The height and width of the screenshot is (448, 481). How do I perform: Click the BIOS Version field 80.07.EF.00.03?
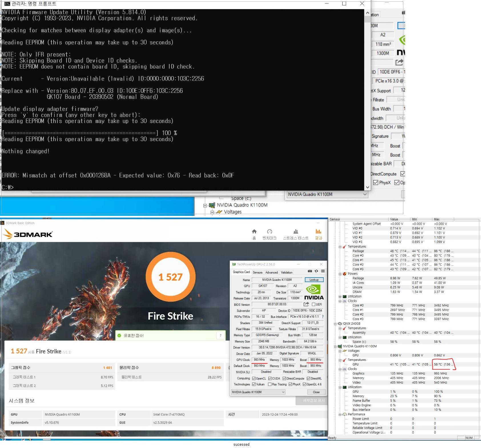click(277, 304)
